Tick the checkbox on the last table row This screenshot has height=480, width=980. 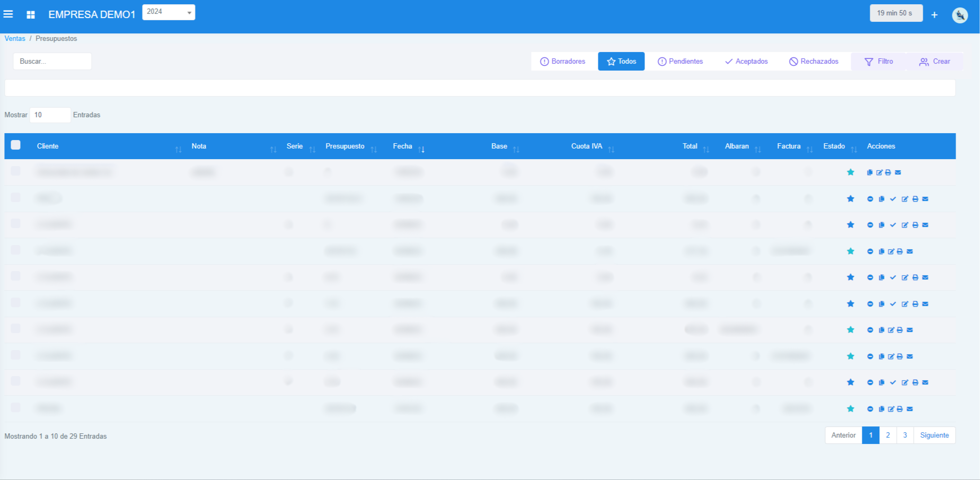(16, 408)
